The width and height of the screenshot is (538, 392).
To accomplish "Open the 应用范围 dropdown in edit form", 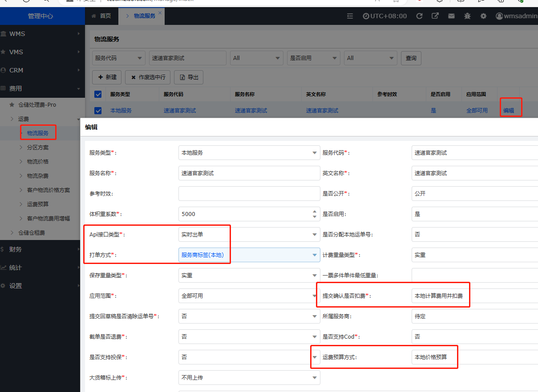I will point(249,296).
